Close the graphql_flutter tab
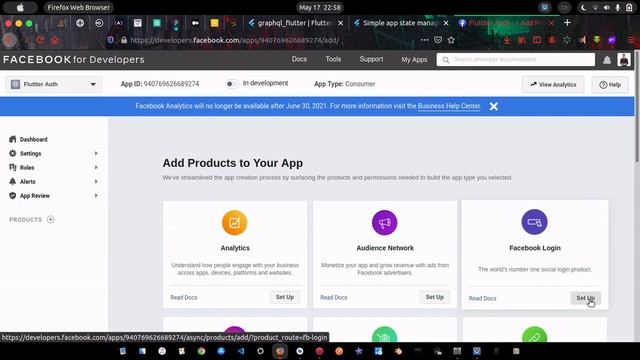The width and height of the screenshot is (640, 360). (340, 23)
